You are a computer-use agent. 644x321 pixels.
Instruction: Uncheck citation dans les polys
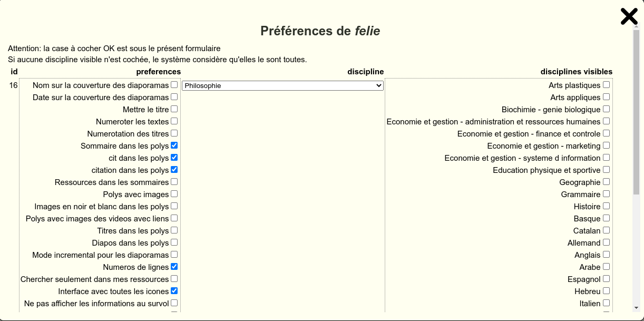tap(174, 170)
